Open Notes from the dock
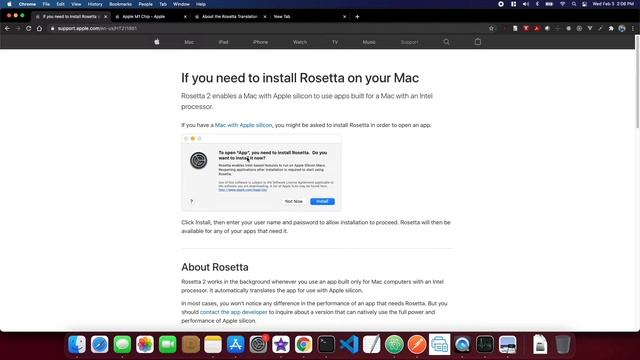The width and height of the screenshot is (640, 360). coord(213,344)
